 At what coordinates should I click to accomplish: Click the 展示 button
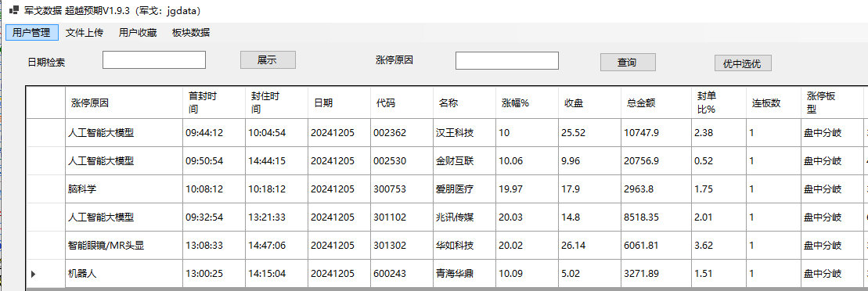(268, 59)
